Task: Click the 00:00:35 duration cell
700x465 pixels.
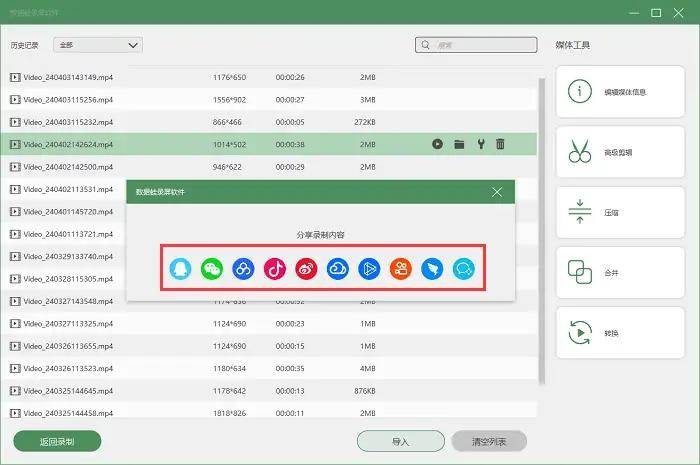Action: [x=290, y=369]
